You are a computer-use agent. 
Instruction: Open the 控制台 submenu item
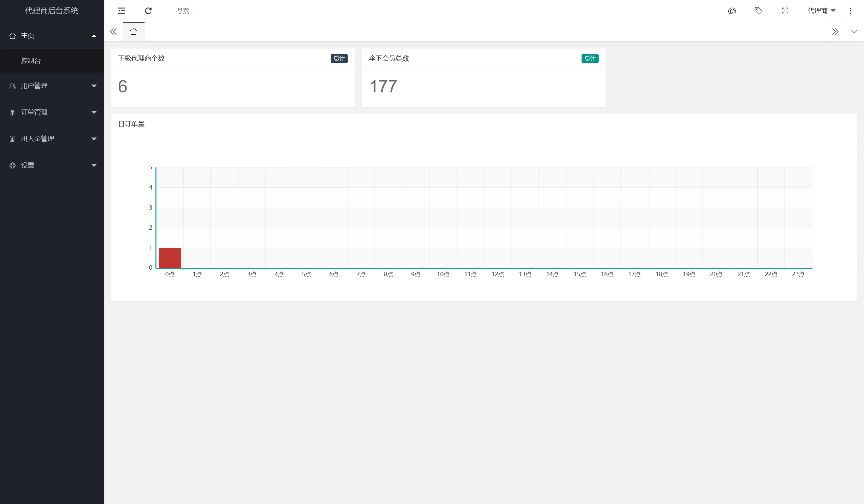coord(31,61)
